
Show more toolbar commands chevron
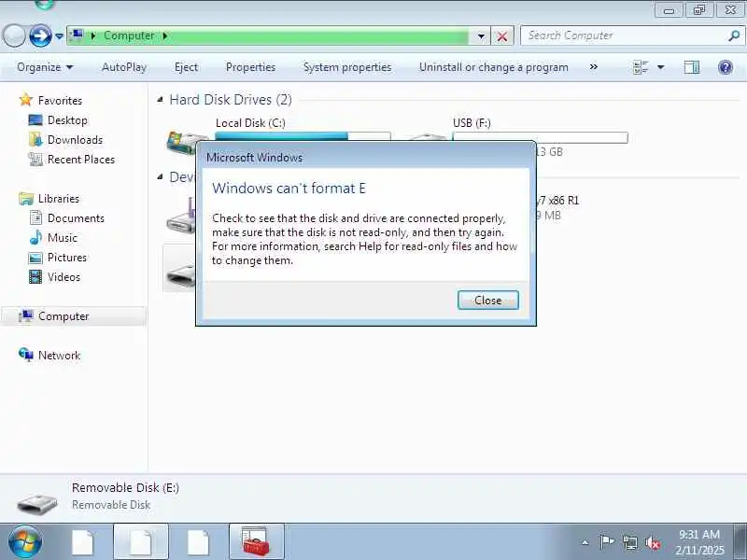[x=594, y=67]
